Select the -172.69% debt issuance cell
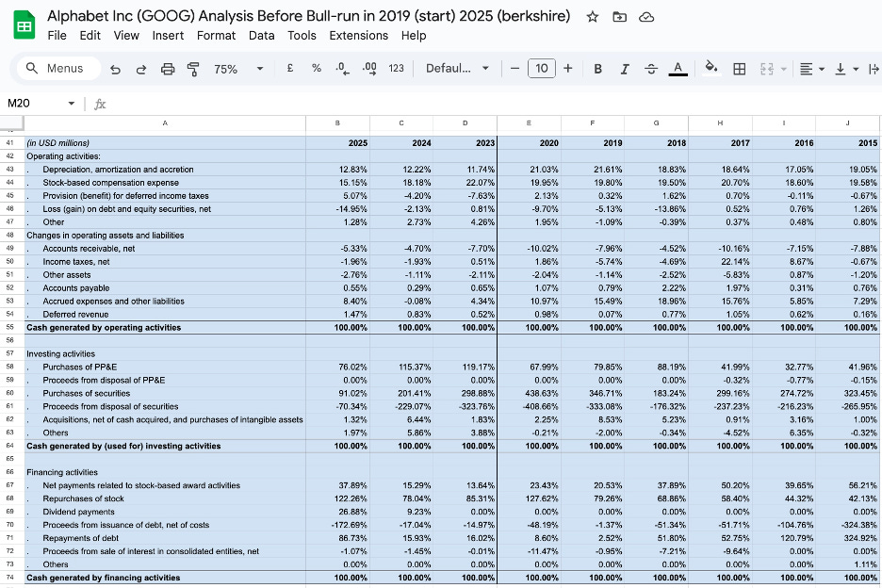The image size is (882, 588). point(337,525)
